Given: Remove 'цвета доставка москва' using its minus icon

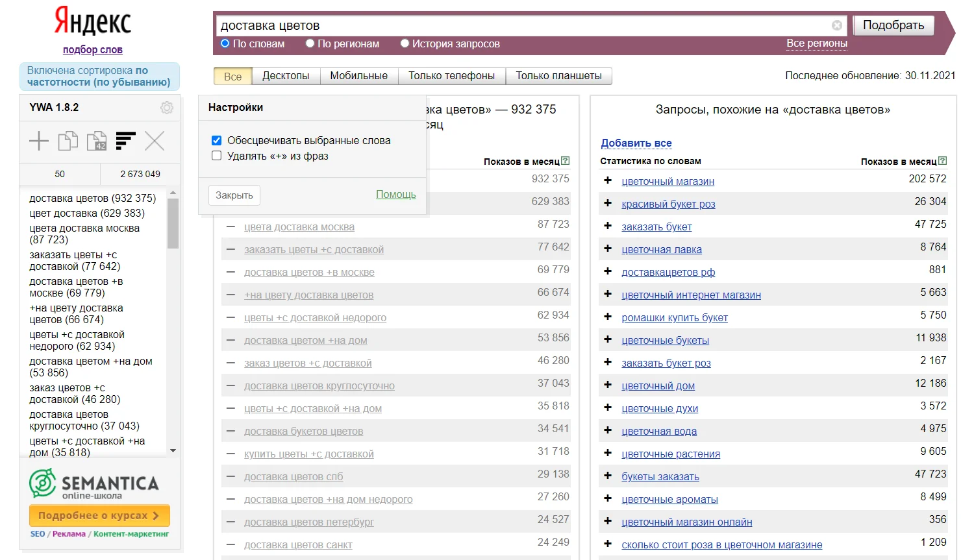Looking at the screenshot, I should (x=231, y=226).
